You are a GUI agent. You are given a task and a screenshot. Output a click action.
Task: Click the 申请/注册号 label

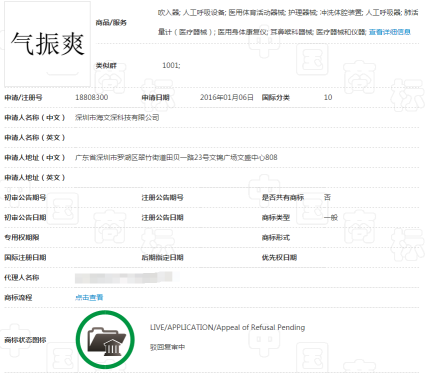[x=23, y=98]
